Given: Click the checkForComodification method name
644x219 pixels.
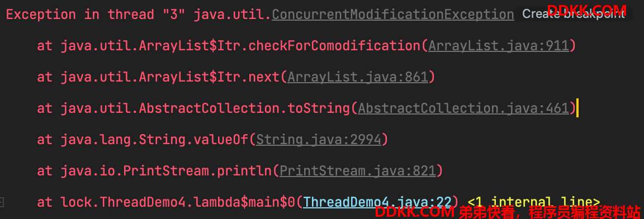Looking at the screenshot, I should [335, 46].
